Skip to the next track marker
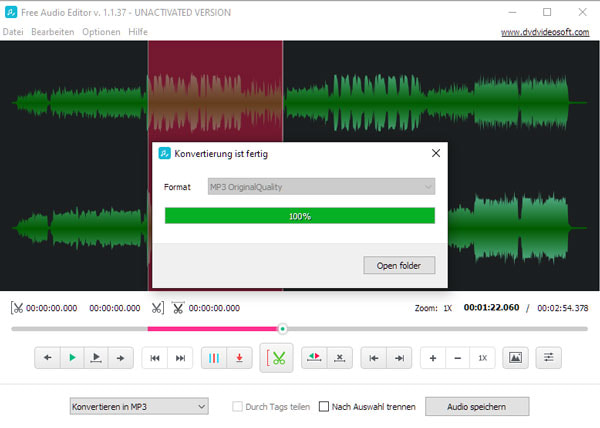 click(x=180, y=357)
